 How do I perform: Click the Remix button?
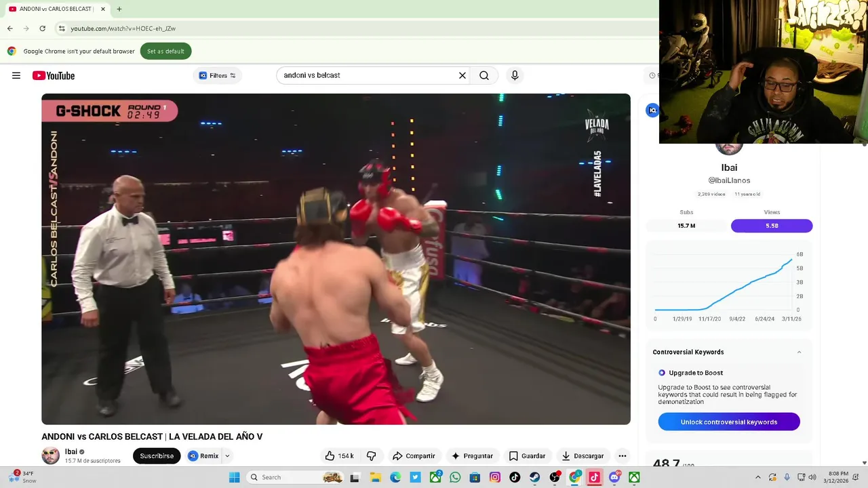tap(203, 456)
